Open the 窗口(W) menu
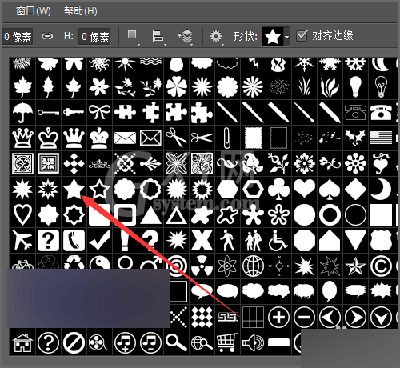Image resolution: width=400 pixels, height=368 pixels. 33,11
